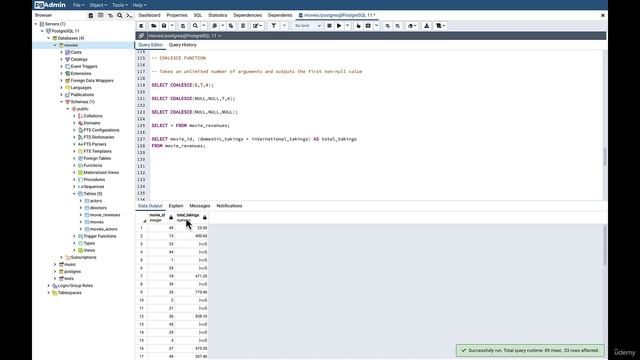640x360 pixels.
Task: Expand the Login/Group Roles node
Action: [x=49, y=286]
